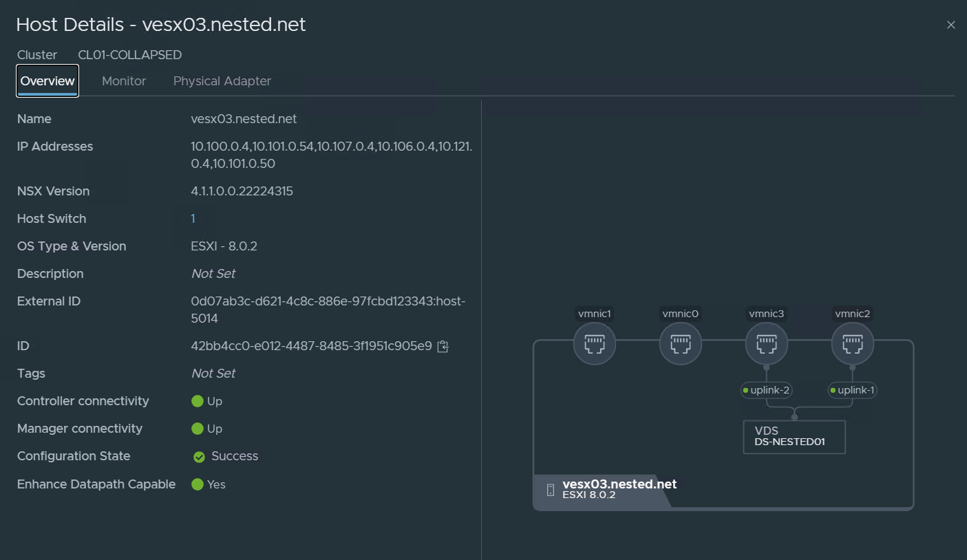
Task: Click the uplink-1 label in diagram
Action: coord(852,391)
